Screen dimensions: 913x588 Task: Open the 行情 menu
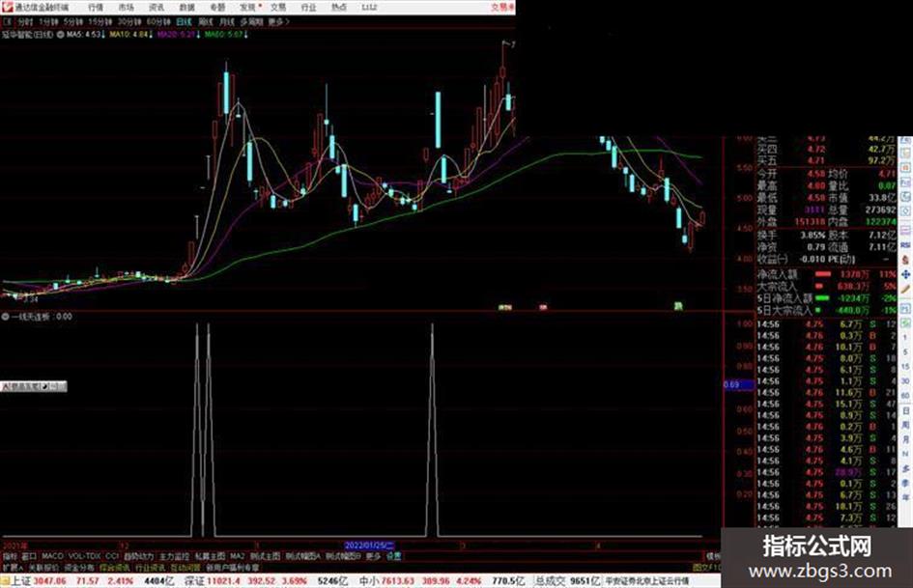point(96,7)
